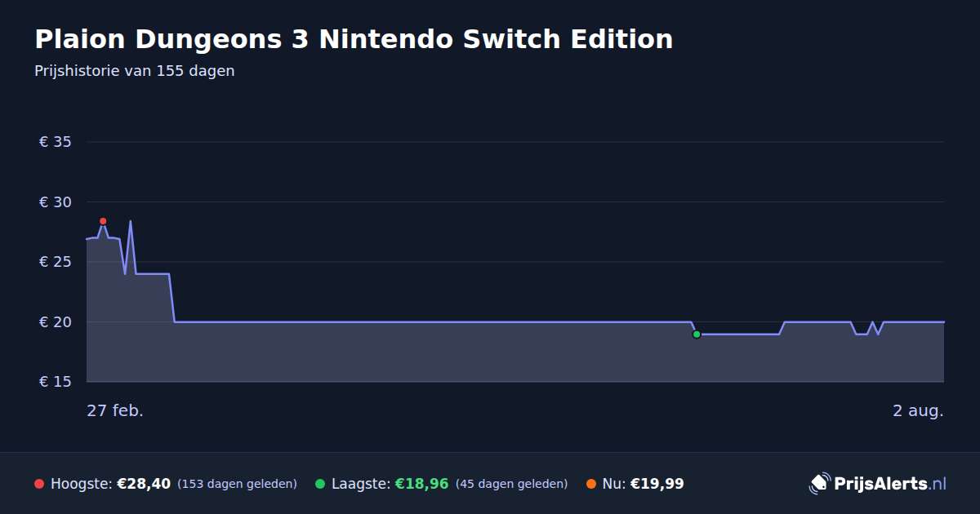Click the orange Nu legend dot
This screenshot has height=514, width=980.
[x=591, y=484]
